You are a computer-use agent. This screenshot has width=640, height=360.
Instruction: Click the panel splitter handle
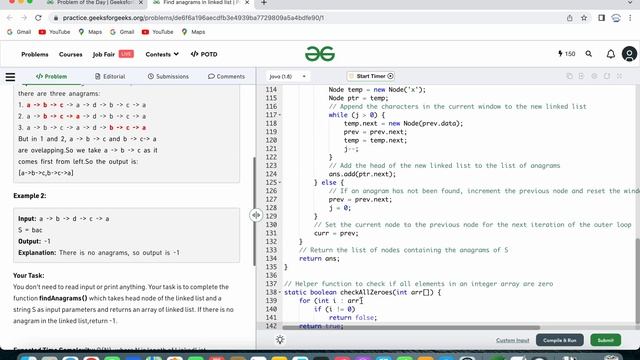[256, 215]
